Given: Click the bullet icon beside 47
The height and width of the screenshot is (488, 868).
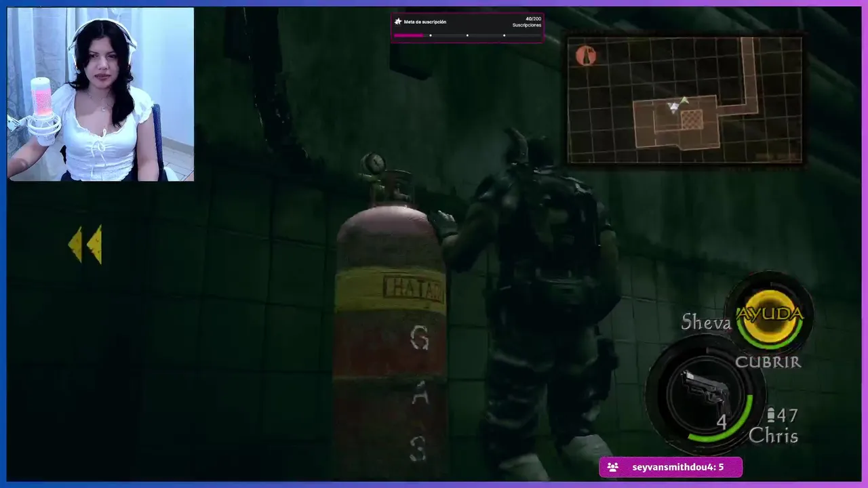Looking at the screenshot, I should pos(771,415).
